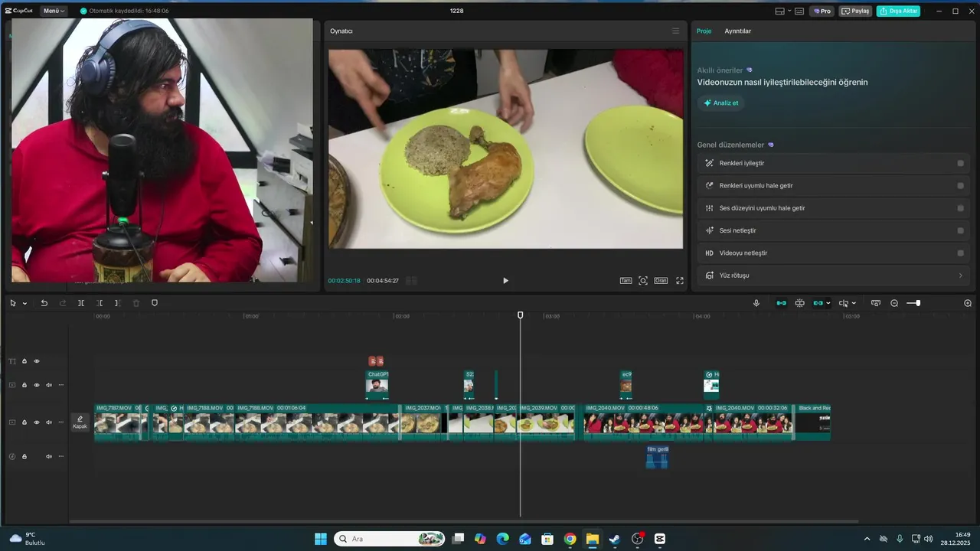Hide the overlay video track
980x551 pixels.
[x=36, y=385]
